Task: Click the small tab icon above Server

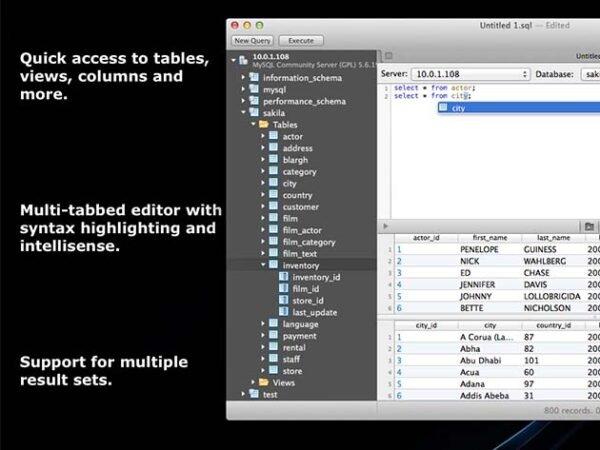Action: (388, 56)
